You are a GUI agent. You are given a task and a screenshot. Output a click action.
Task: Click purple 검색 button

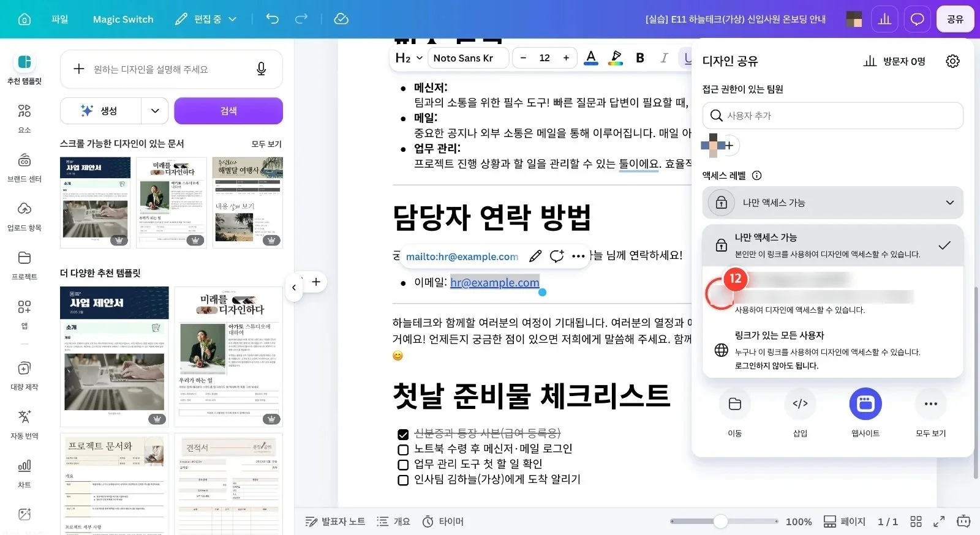click(228, 111)
